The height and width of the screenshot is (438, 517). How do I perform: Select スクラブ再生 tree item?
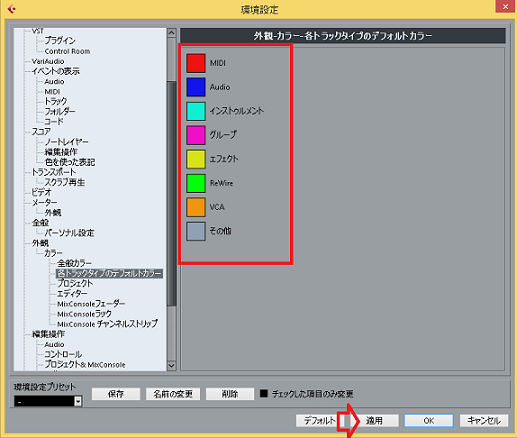[65, 182]
